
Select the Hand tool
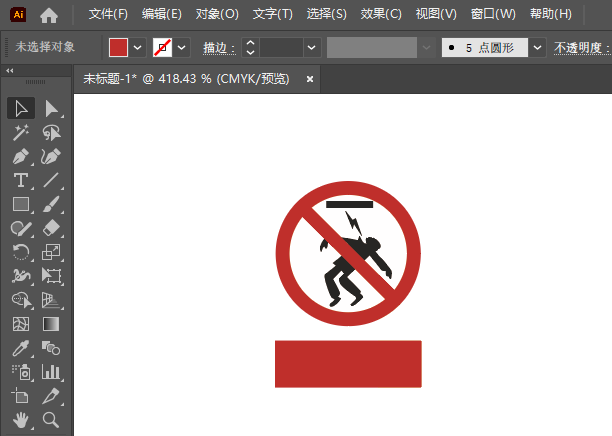pyautogui.click(x=21, y=420)
